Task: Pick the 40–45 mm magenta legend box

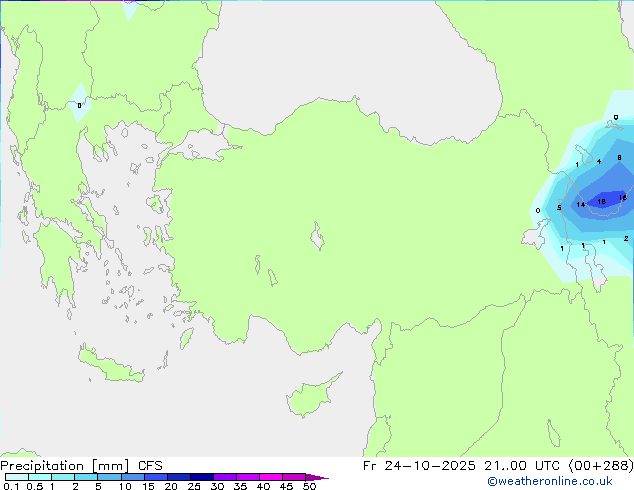Action: tap(271, 477)
